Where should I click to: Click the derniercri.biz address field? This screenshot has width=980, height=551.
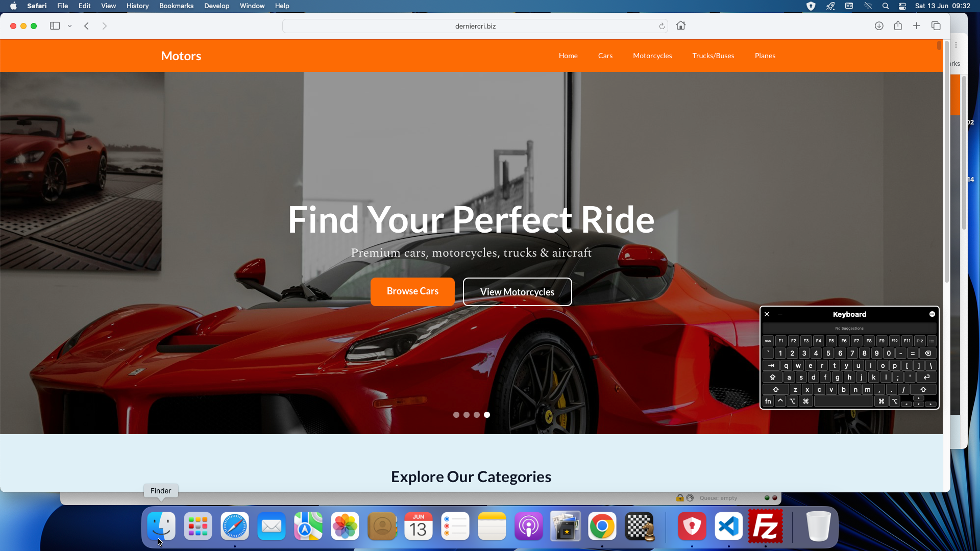pyautogui.click(x=475, y=26)
